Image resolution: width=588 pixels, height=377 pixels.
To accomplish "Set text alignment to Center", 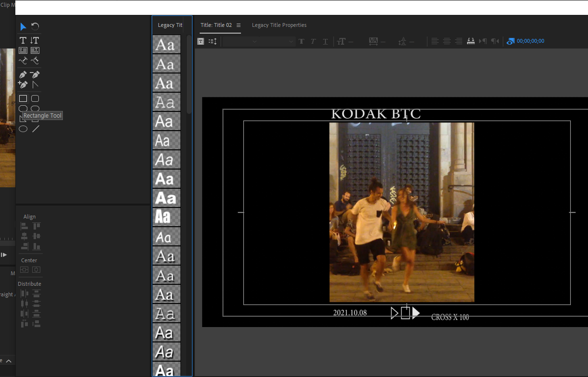I will click(x=447, y=41).
